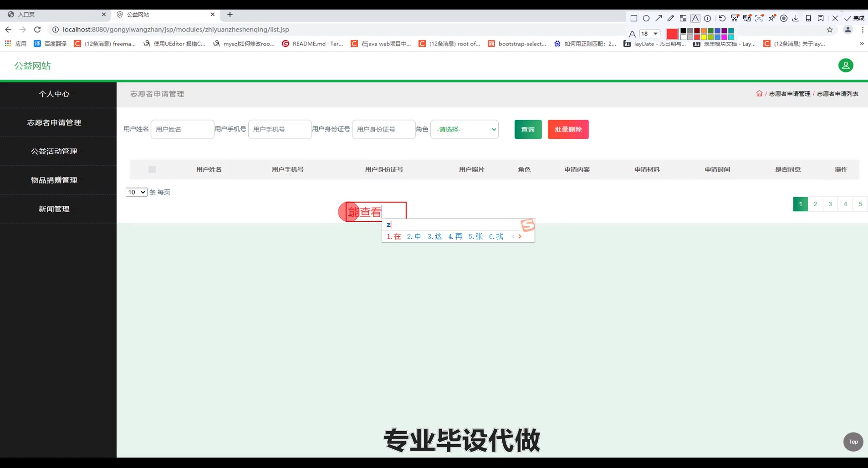Click the 用户姓名 search field
Image resolution: width=868 pixels, height=468 pixels.
tap(182, 129)
